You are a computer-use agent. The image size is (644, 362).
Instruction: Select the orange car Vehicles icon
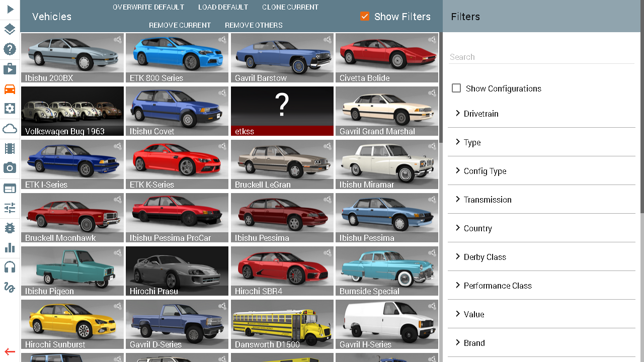(10, 89)
